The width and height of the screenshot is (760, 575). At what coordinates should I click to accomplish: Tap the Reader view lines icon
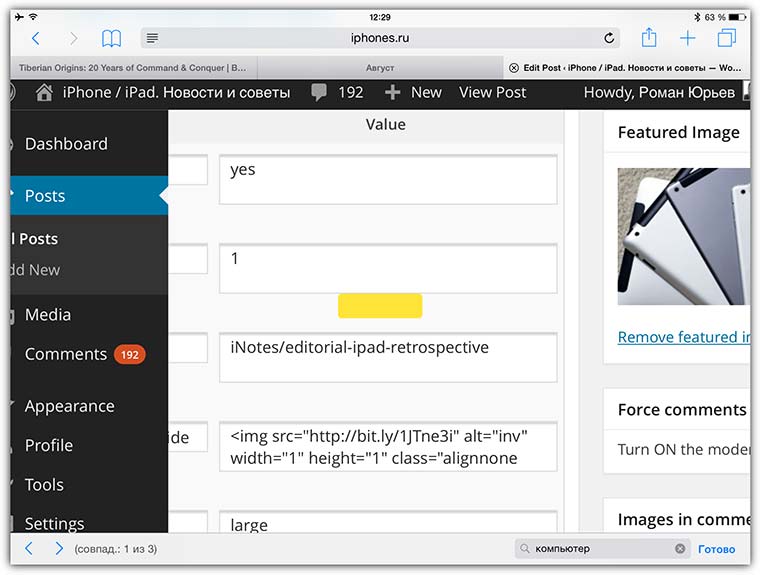tap(152, 38)
